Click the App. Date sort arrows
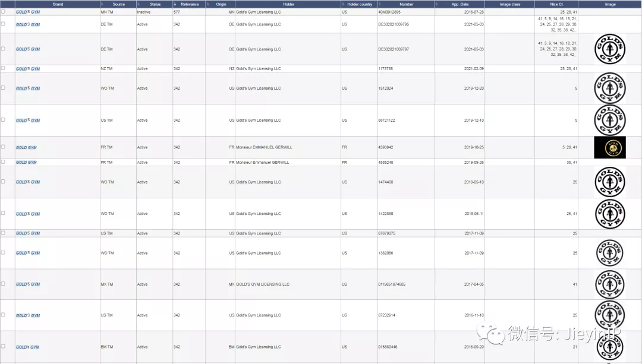Viewport: 642px width, 364px height. click(436, 4)
